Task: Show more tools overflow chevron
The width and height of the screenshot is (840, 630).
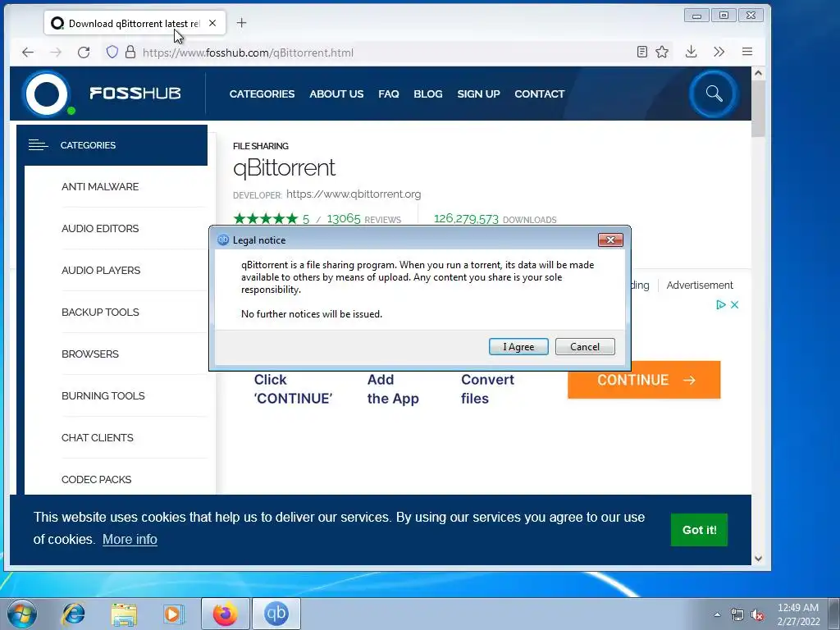Action: 719,52
